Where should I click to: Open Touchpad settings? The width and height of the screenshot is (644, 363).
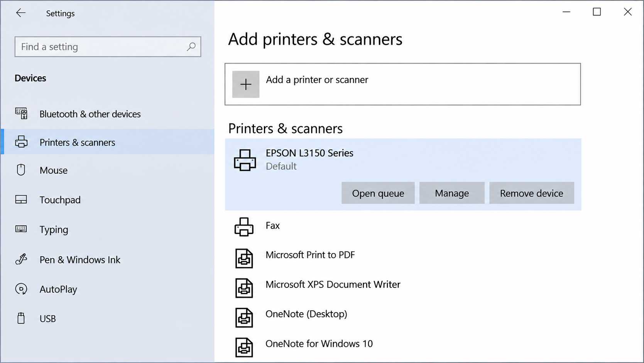[x=108, y=200]
